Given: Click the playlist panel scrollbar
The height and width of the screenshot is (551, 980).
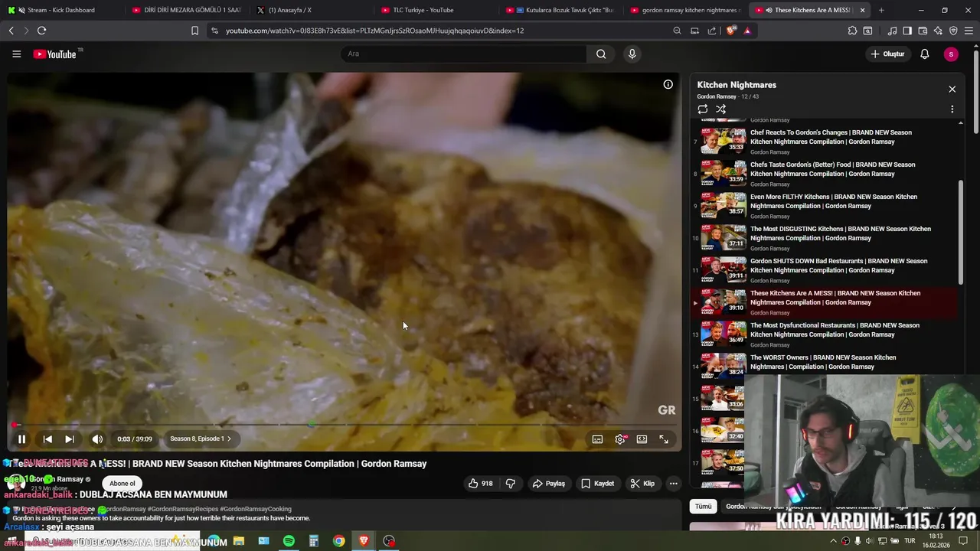Looking at the screenshot, I should [961, 232].
